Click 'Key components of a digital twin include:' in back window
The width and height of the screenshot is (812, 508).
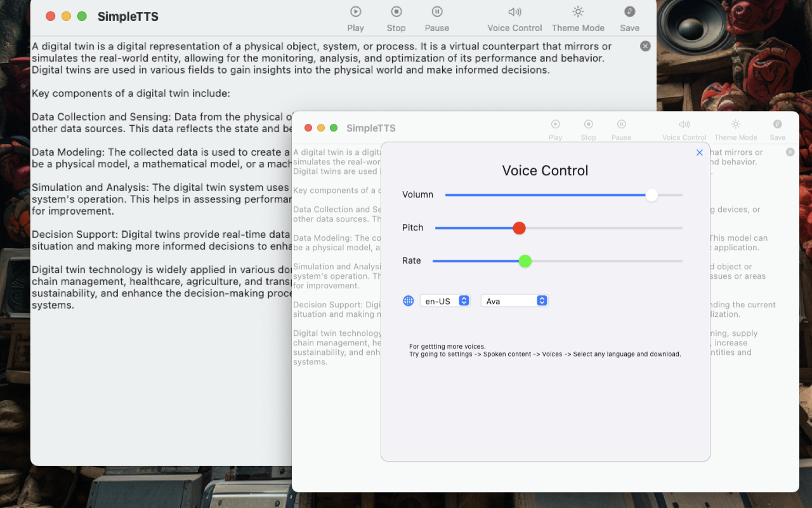pyautogui.click(x=131, y=93)
